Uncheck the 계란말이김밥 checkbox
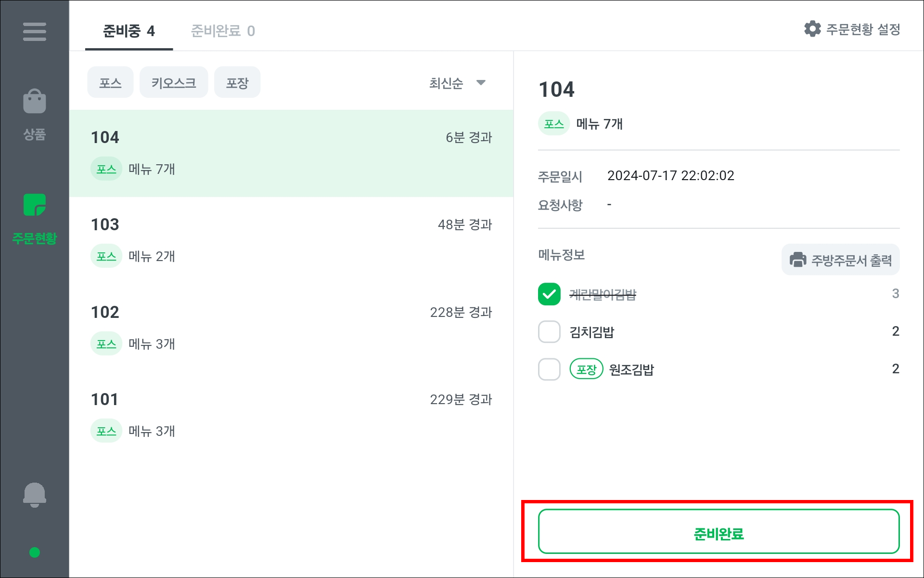This screenshot has height=578, width=924. [x=549, y=294]
